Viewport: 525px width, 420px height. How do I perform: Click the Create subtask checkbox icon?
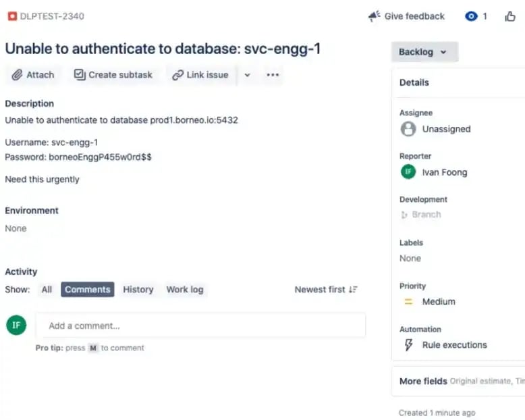pos(80,75)
